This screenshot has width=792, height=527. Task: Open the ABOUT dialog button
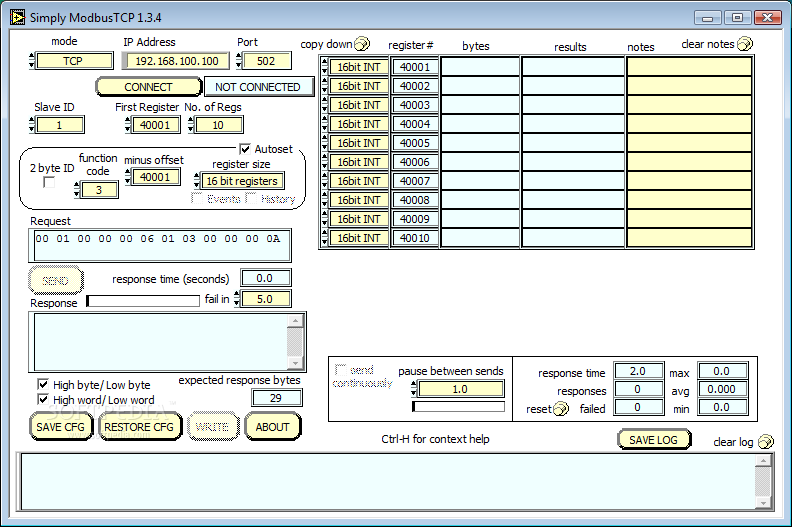point(272,427)
